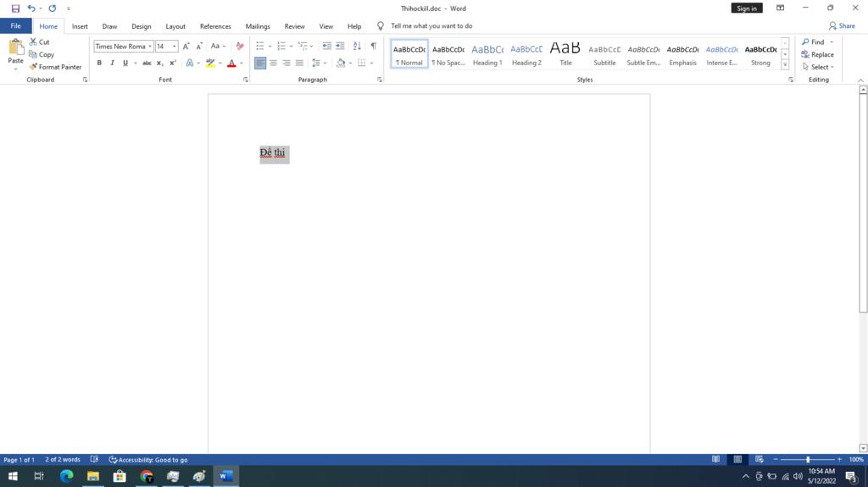Open the References tab
The height and width of the screenshot is (487, 868).
click(215, 26)
